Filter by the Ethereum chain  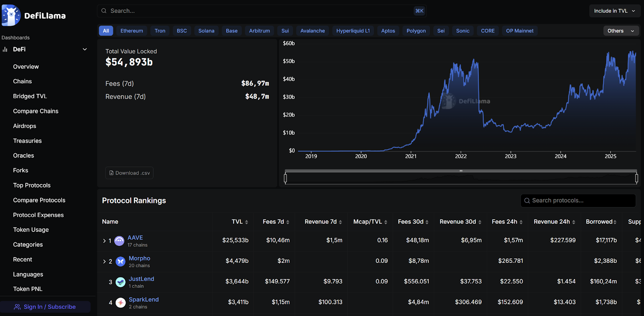[132, 31]
